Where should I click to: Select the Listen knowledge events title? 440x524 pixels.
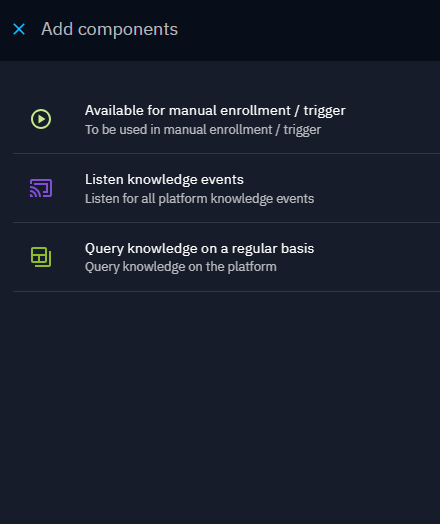tap(164, 179)
